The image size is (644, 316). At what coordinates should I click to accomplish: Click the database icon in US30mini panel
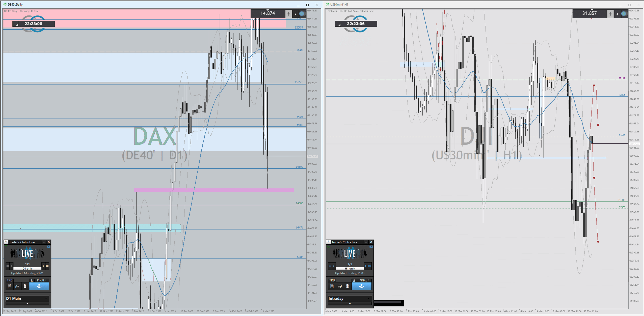347,286
